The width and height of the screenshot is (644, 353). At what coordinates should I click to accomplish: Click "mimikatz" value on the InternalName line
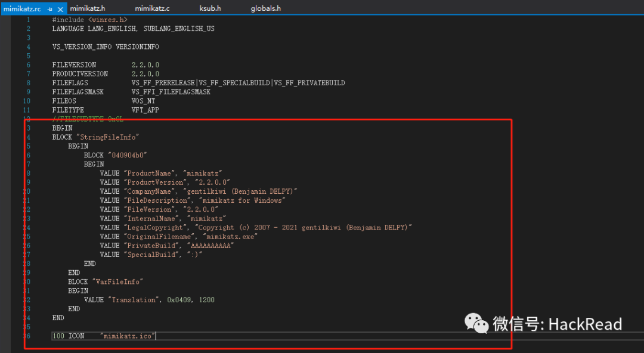point(206,219)
